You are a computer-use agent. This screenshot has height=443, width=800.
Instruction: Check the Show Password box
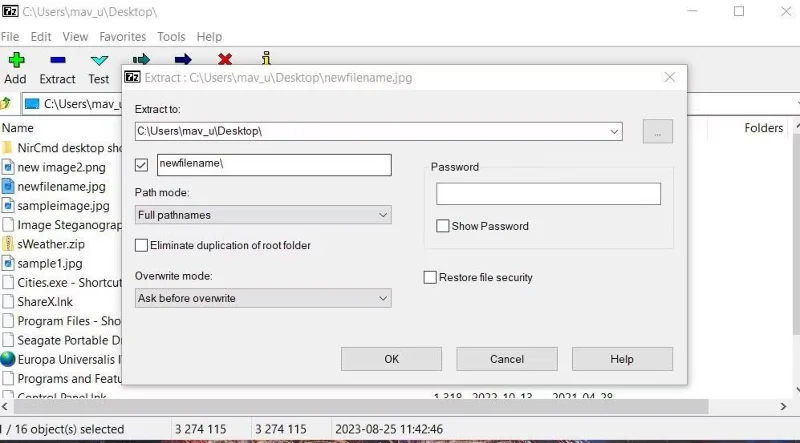442,226
